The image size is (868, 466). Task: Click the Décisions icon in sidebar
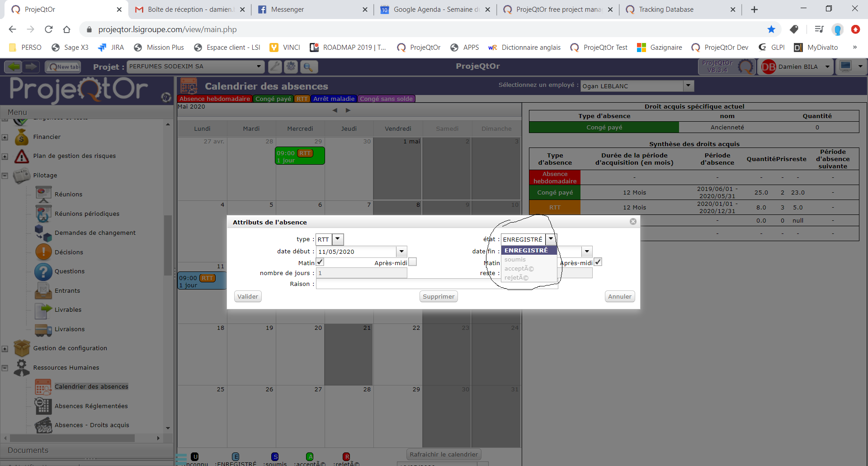(x=43, y=252)
